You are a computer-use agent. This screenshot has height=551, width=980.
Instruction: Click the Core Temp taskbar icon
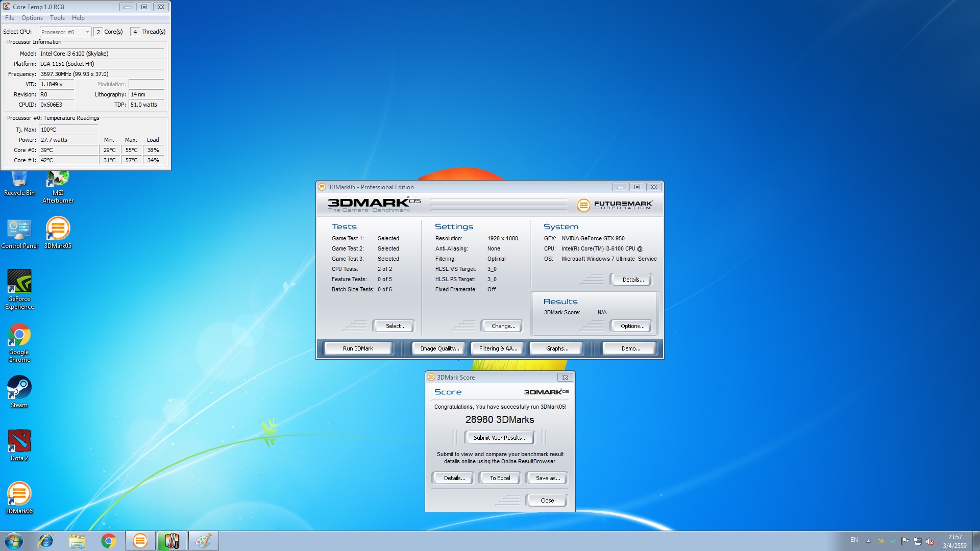[171, 541]
